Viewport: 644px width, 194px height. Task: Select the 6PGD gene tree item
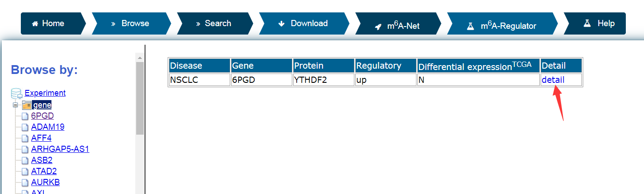43,116
